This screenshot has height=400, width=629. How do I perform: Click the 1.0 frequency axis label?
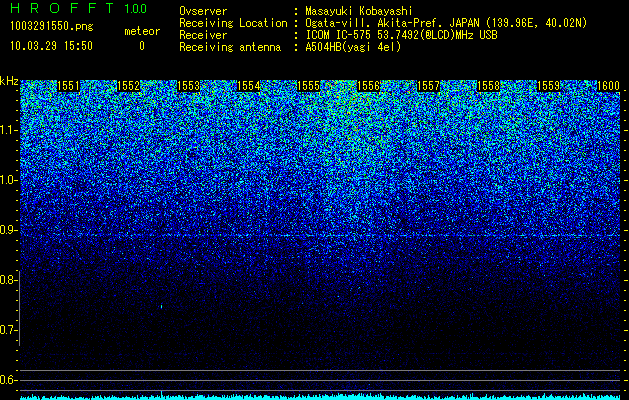pyautogui.click(x=8, y=180)
